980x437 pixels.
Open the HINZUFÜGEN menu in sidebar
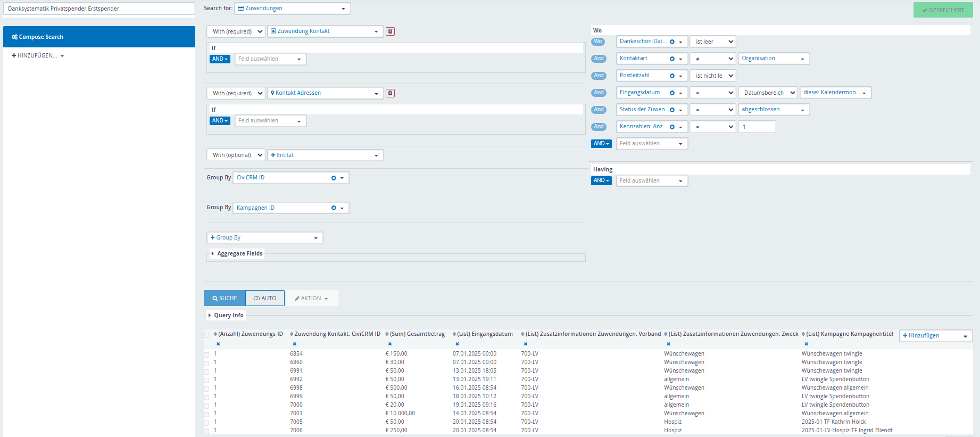click(x=38, y=55)
